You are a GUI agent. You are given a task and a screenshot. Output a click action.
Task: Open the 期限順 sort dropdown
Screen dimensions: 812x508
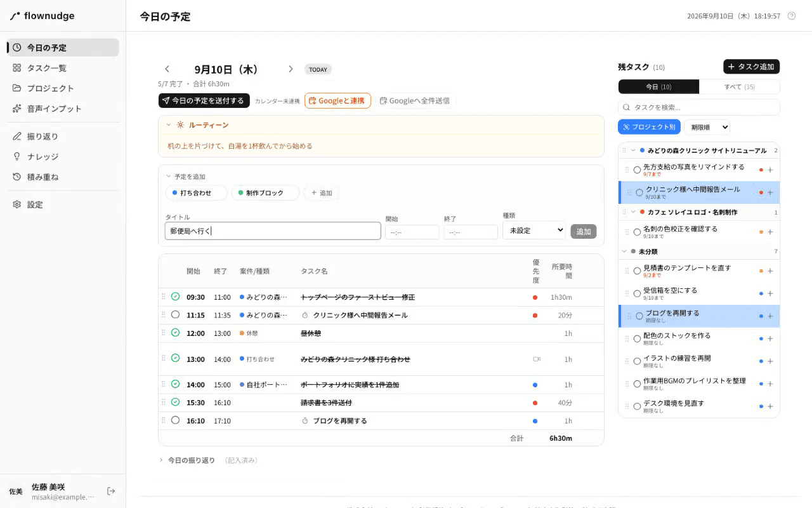tap(707, 127)
